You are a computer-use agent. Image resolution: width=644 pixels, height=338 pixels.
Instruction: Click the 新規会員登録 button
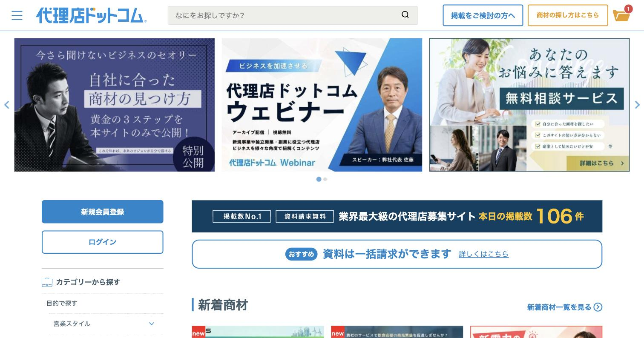click(x=103, y=212)
